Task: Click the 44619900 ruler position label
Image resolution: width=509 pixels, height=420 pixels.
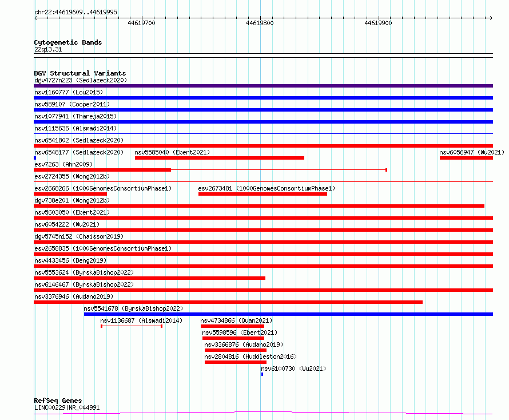Action: click(x=378, y=23)
